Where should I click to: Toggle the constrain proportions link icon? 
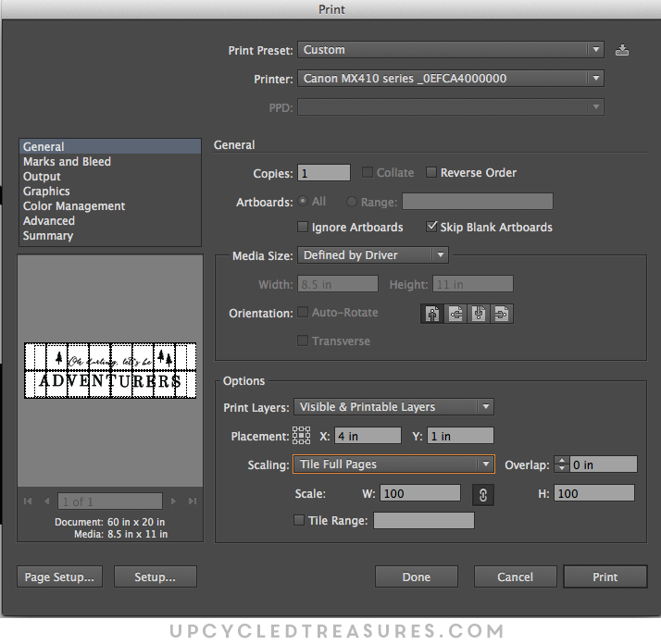tap(482, 494)
